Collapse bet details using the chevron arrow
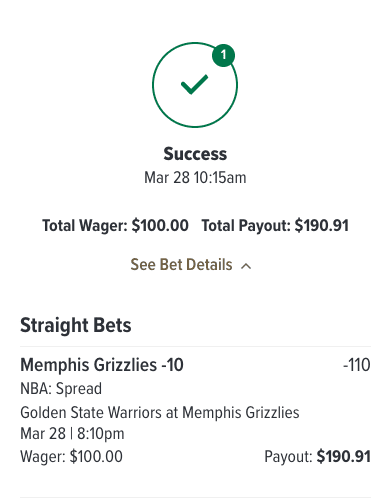The width and height of the screenshot is (389, 498). pyautogui.click(x=246, y=266)
